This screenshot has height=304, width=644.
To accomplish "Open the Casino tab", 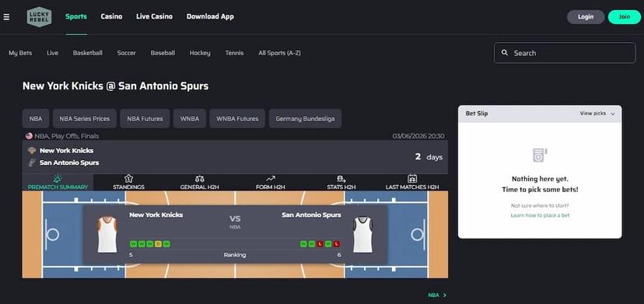I will (x=111, y=17).
